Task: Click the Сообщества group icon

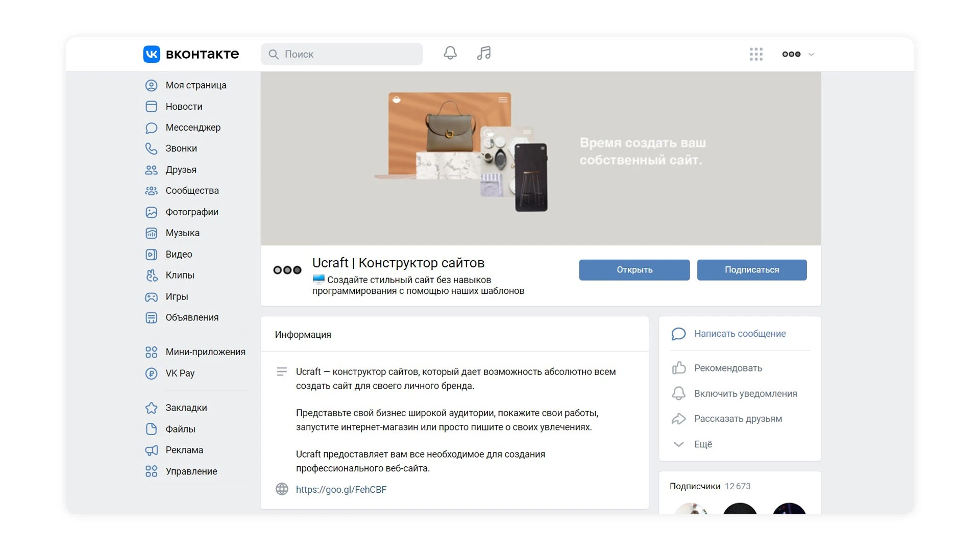Action: [x=151, y=191]
